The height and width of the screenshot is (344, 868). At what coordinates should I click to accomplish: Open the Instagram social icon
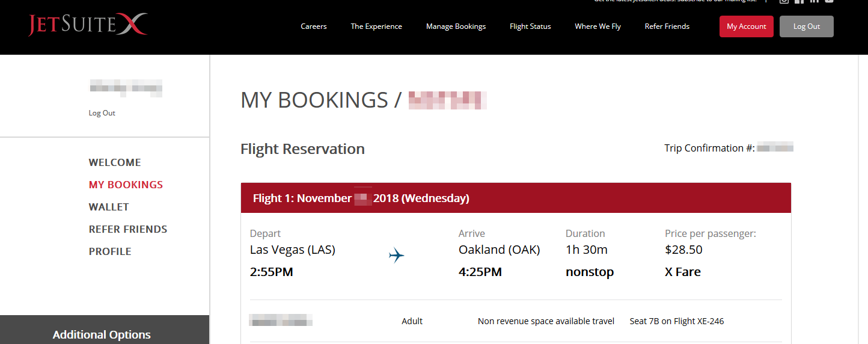click(784, 1)
